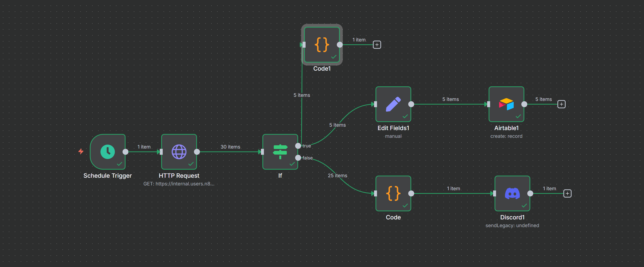
Task: Add node after Discord1 plus button
Action: click(x=567, y=193)
